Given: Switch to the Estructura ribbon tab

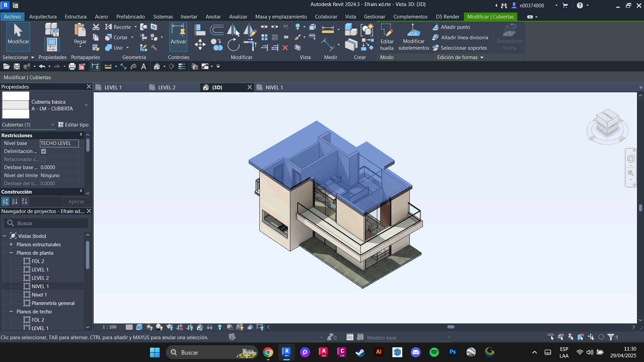Looking at the screenshot, I should pyautogui.click(x=76, y=16).
